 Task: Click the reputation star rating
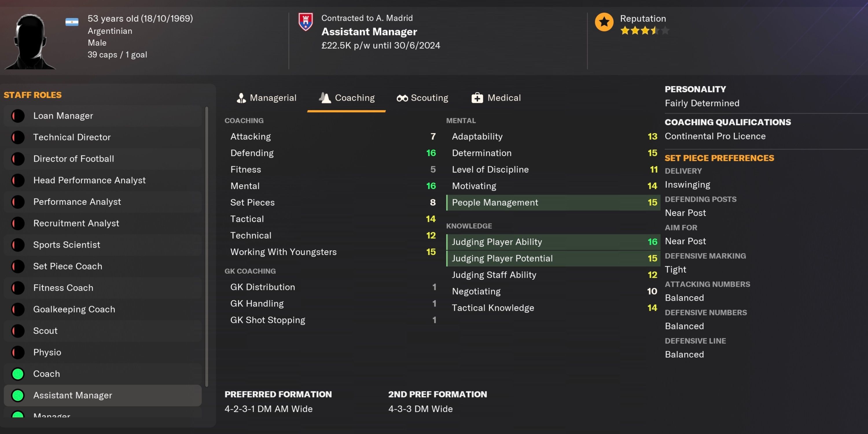pos(644,31)
